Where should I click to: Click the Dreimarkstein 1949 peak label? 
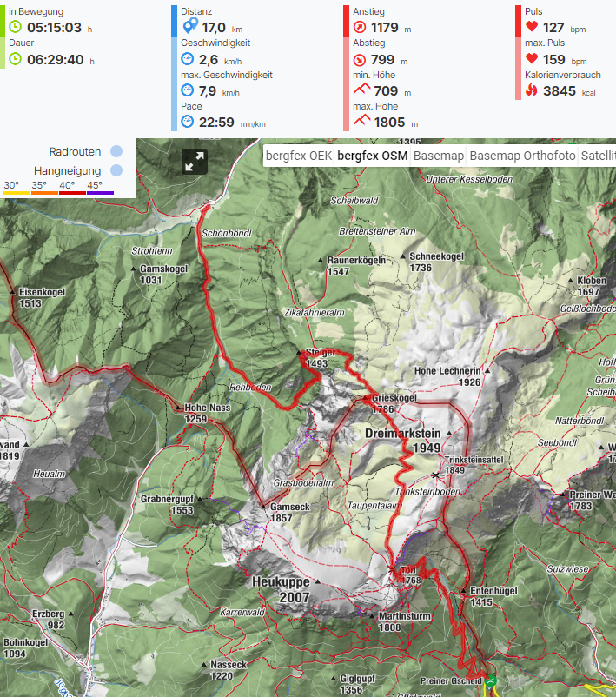(404, 440)
